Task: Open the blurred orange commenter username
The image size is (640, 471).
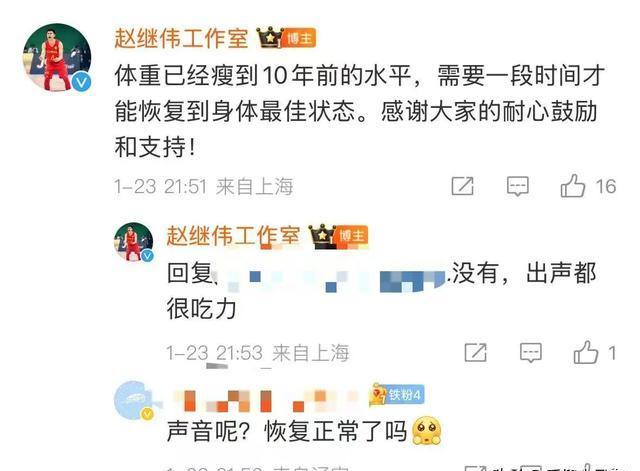Action: pos(265,401)
